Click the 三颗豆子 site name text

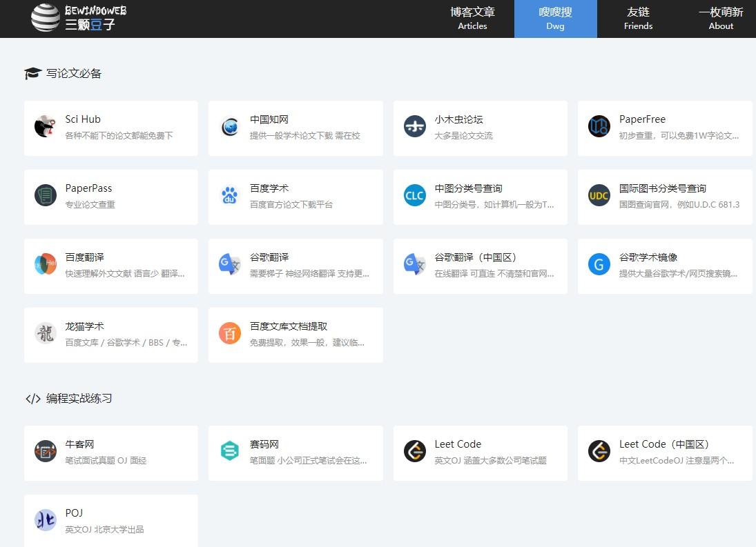point(90,25)
